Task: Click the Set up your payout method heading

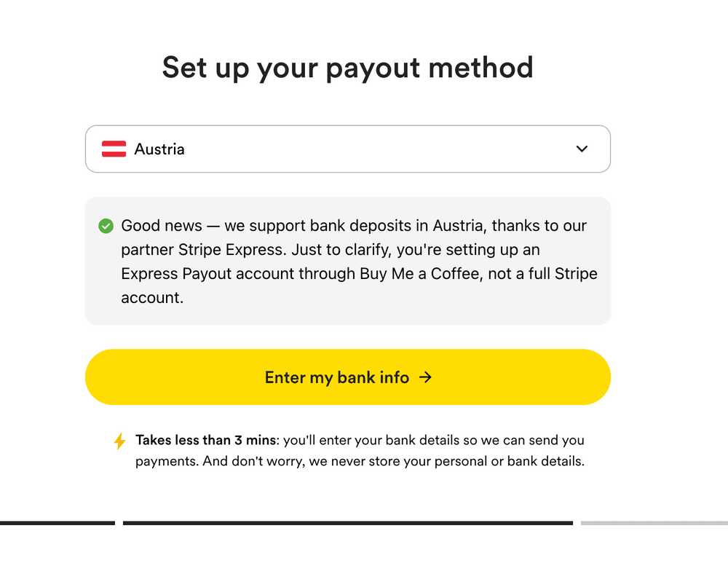Action: (347, 67)
